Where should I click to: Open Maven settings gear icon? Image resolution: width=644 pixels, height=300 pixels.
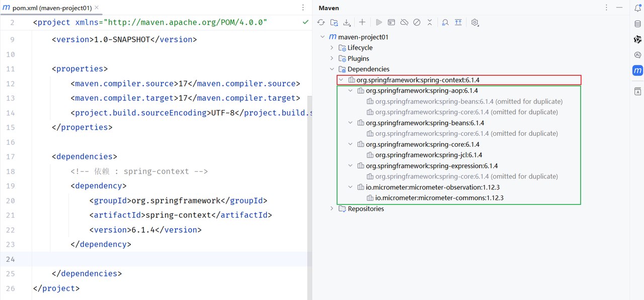pyautogui.click(x=475, y=22)
